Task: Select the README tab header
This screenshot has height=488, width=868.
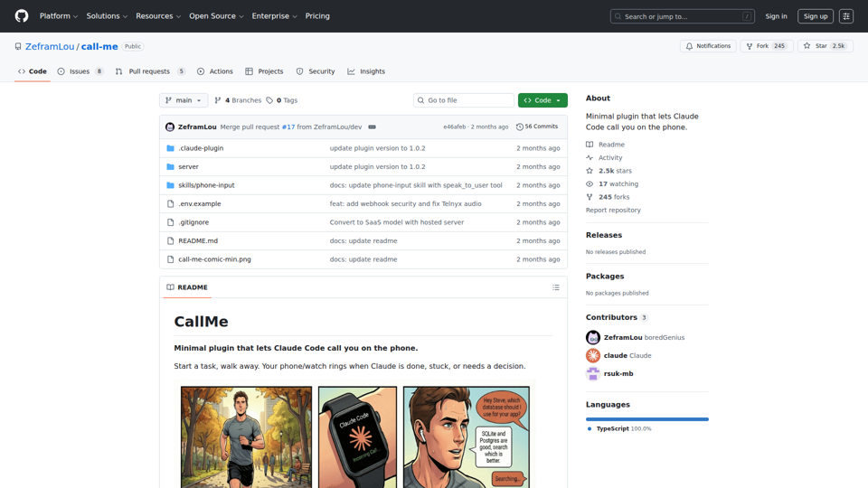Action: (x=187, y=287)
